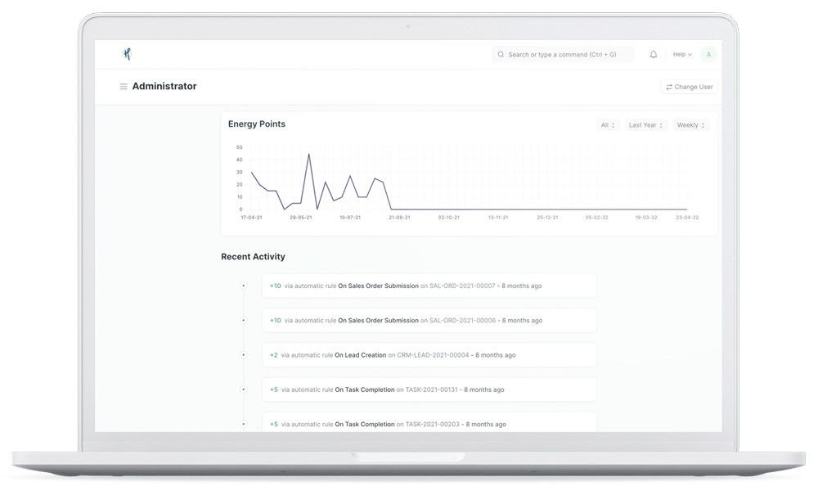Click timeline dot beside SAL-ORD-2021-00007 activity

click(x=243, y=286)
